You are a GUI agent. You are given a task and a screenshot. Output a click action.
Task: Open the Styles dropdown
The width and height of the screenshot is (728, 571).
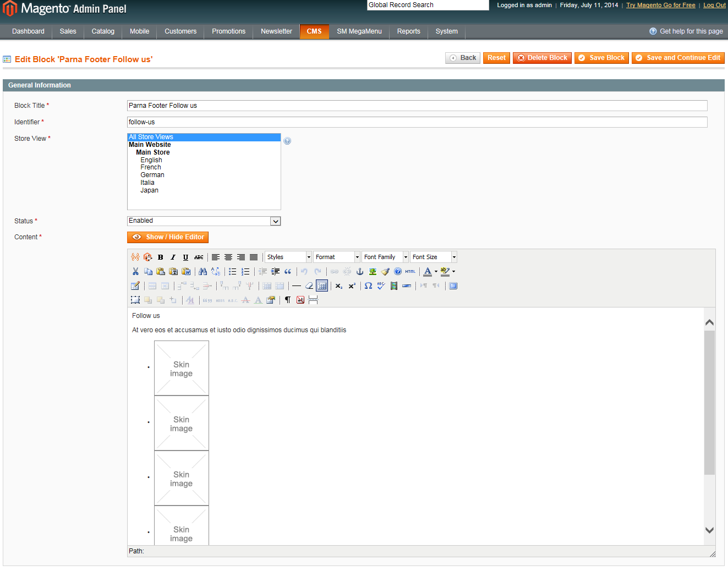pyautogui.click(x=288, y=257)
